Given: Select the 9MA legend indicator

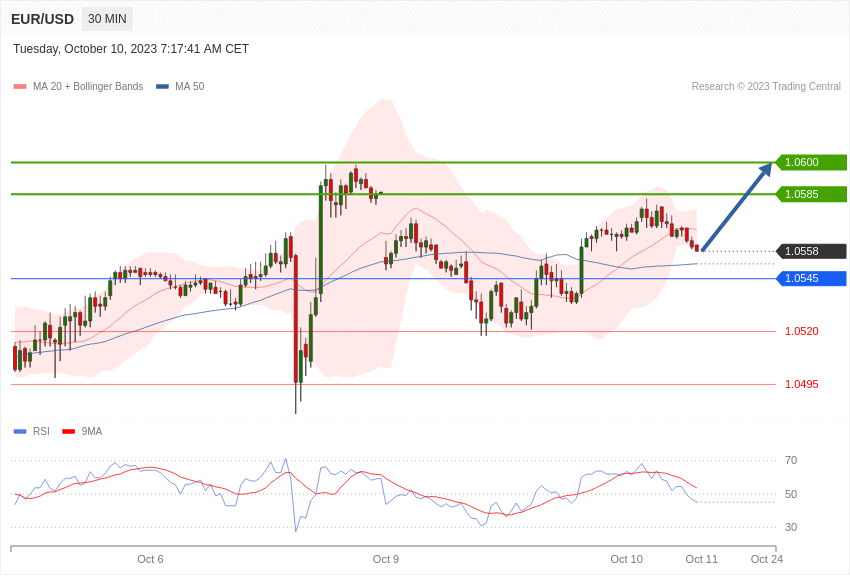Looking at the screenshot, I should (67, 431).
